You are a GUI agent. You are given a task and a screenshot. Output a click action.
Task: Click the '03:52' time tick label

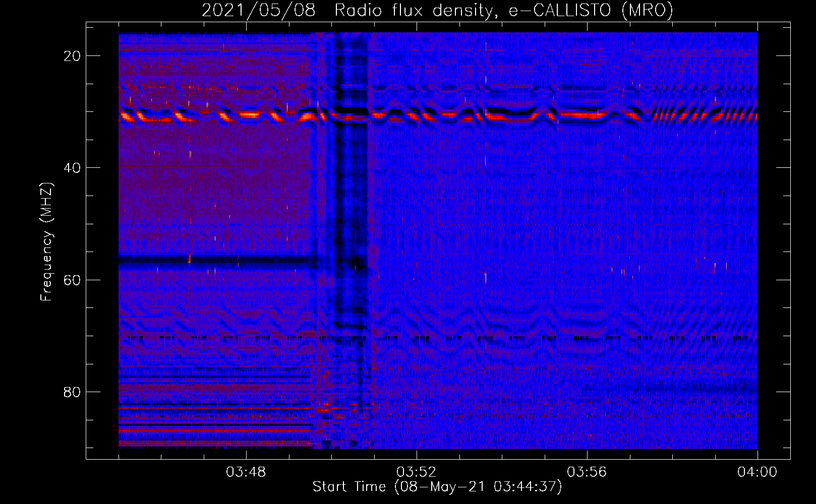(416, 472)
